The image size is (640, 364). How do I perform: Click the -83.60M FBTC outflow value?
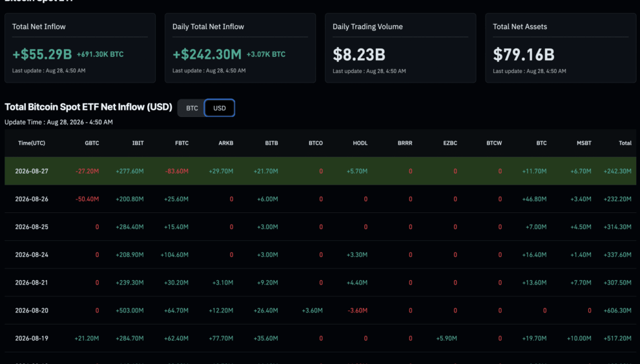click(x=177, y=172)
